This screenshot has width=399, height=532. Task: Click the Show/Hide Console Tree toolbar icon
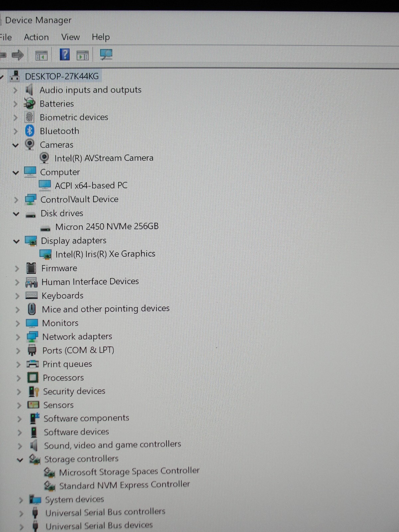[42, 56]
